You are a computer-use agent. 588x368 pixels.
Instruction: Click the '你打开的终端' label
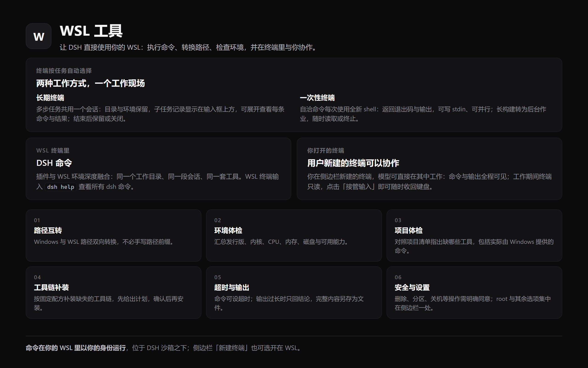pyautogui.click(x=326, y=151)
